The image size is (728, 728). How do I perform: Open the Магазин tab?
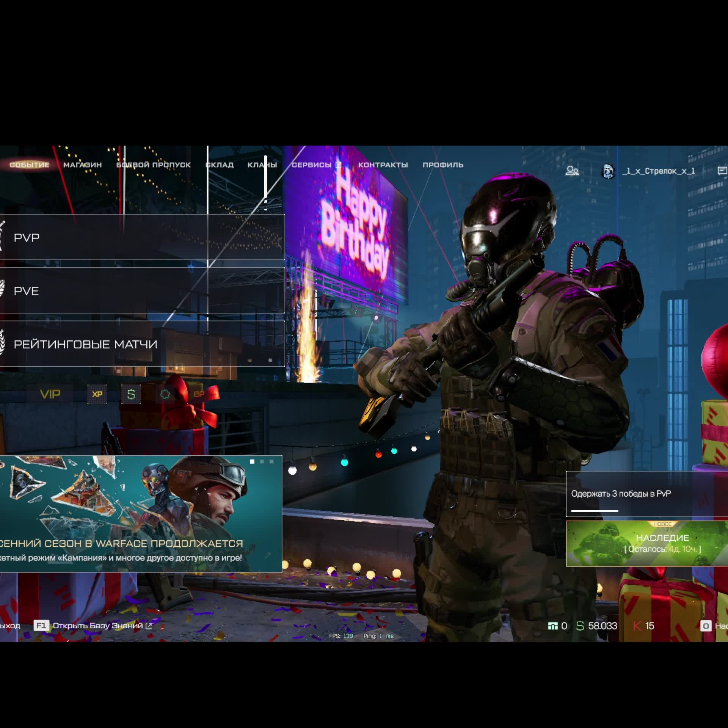coord(82,165)
